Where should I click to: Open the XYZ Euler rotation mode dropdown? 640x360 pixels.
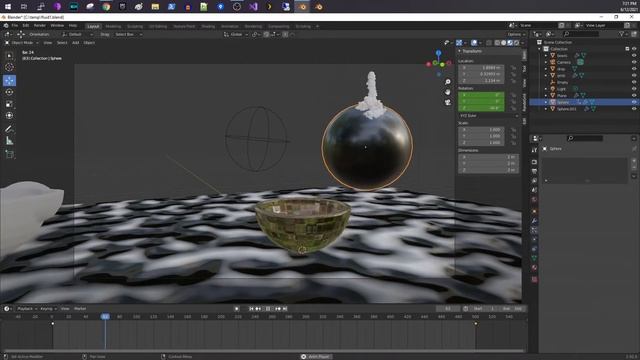[488, 116]
